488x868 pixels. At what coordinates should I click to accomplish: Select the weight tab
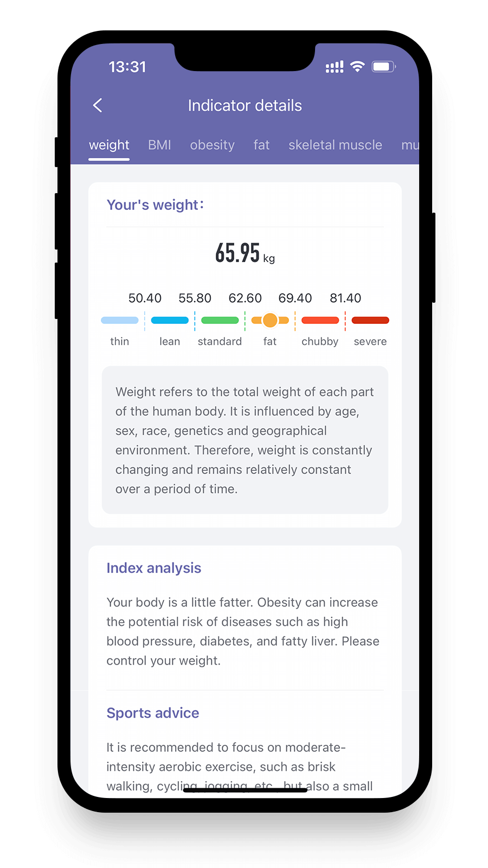click(x=109, y=145)
